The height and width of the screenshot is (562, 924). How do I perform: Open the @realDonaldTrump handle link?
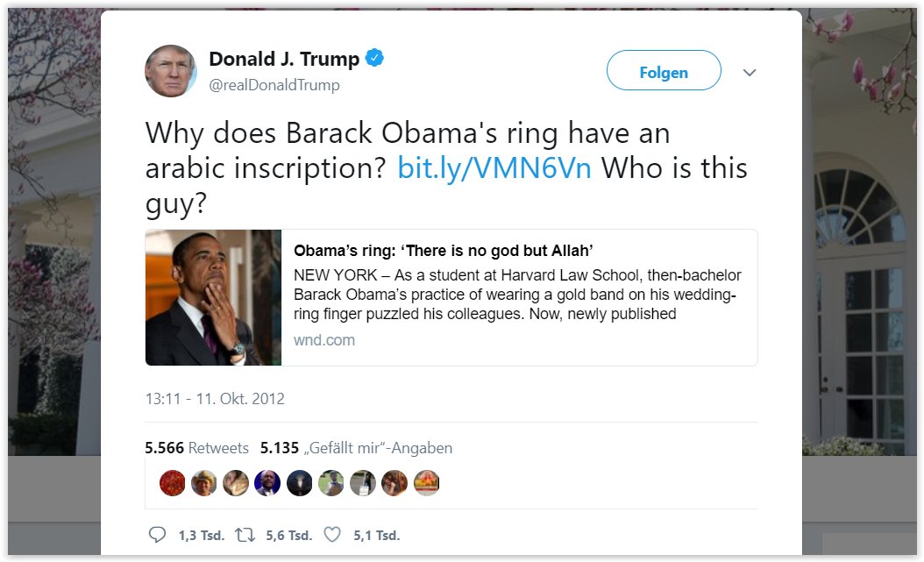274,85
